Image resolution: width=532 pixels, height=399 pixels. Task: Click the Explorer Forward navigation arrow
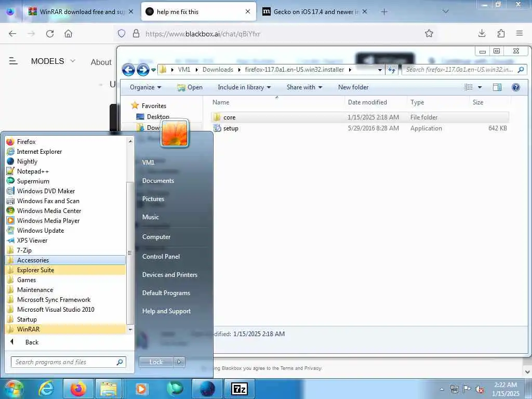(143, 70)
